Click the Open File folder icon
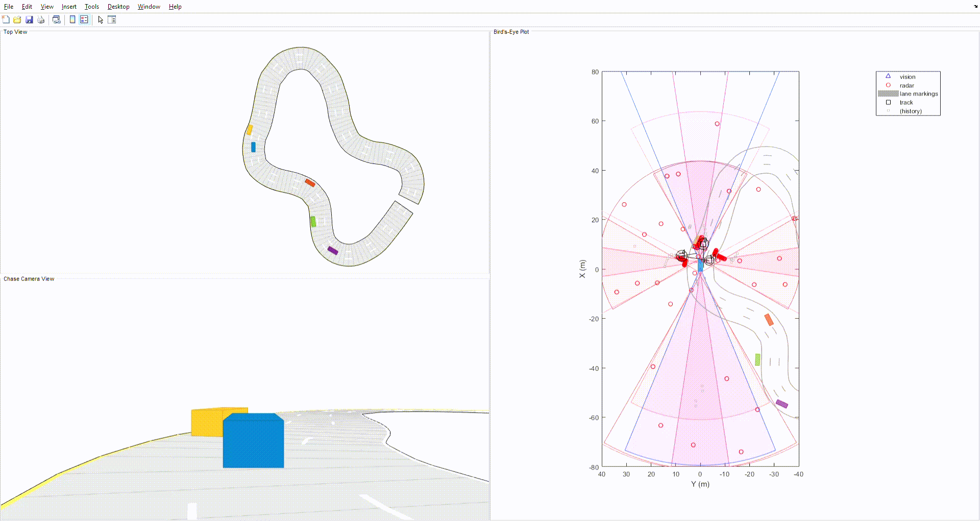Image resolution: width=980 pixels, height=521 pixels. [x=17, y=19]
